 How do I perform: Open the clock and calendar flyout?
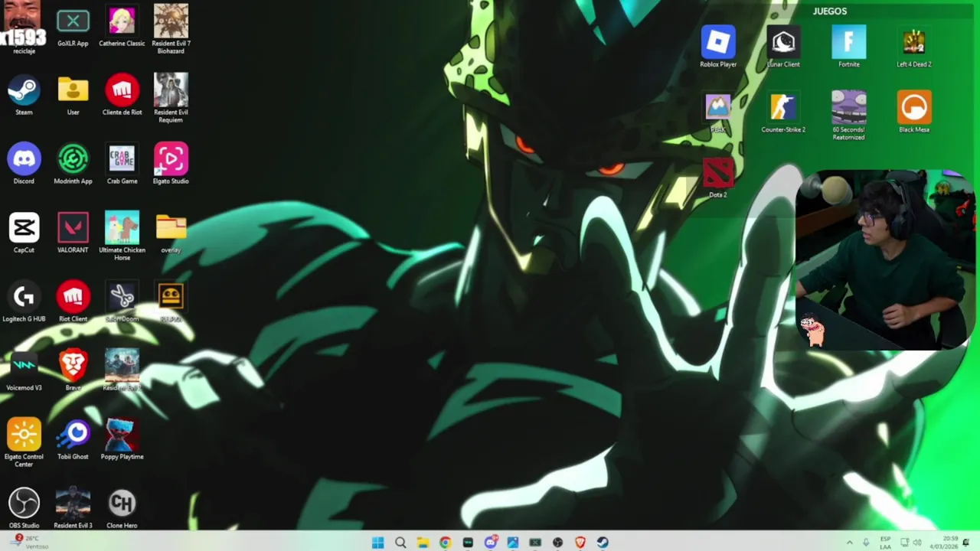943,543
